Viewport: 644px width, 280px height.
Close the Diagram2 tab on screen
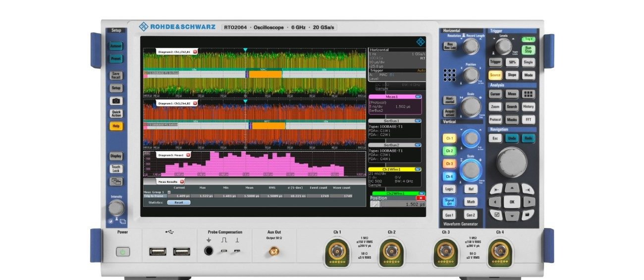click(195, 52)
